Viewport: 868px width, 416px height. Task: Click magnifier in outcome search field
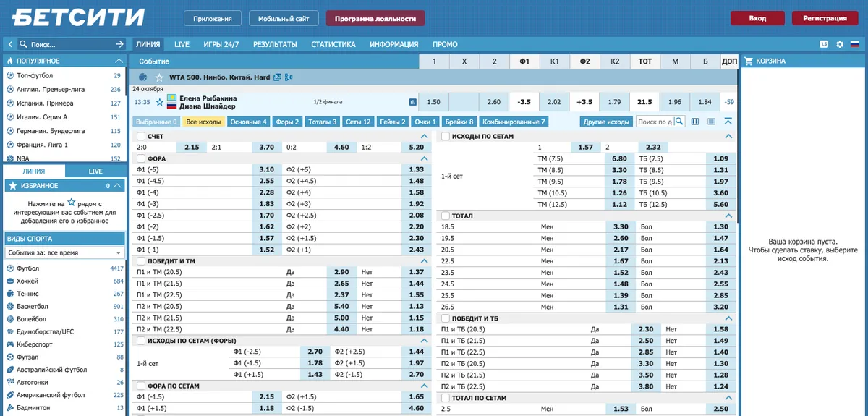click(678, 122)
